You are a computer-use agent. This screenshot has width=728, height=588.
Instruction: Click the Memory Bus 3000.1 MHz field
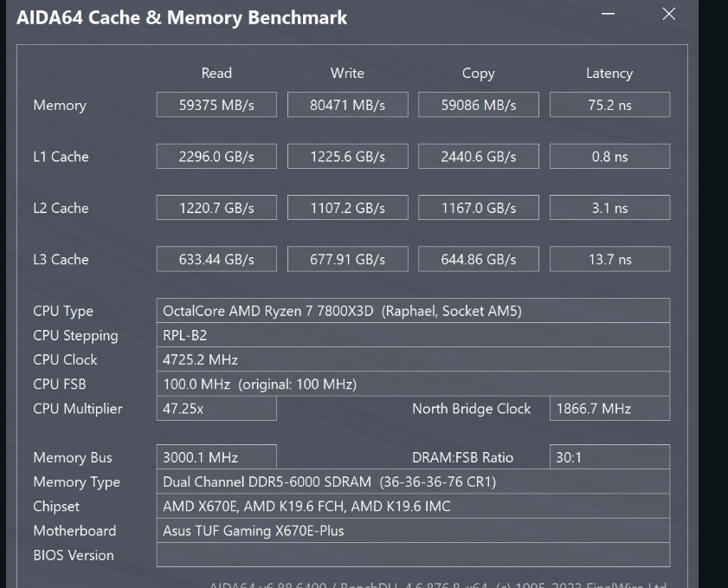(216, 457)
